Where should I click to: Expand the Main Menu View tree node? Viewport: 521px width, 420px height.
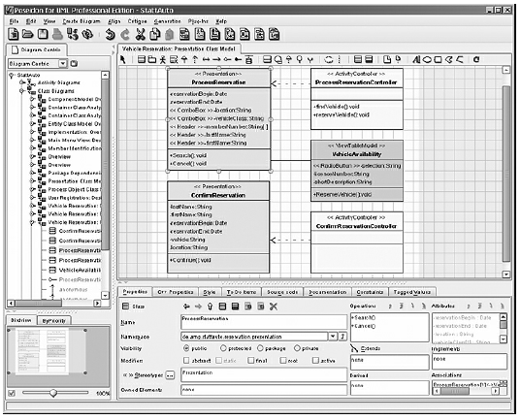(32, 140)
